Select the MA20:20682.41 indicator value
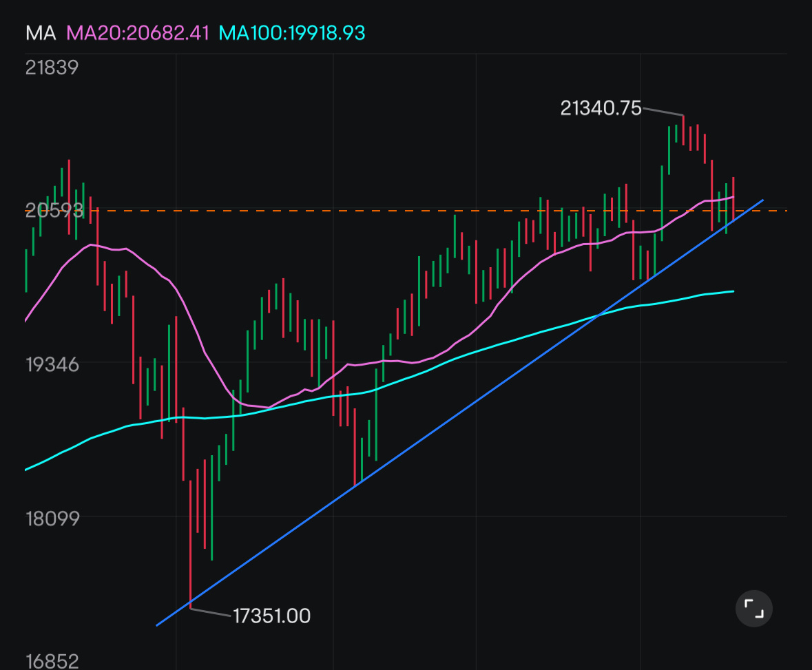Screen dimensions: 812x670 click(x=138, y=33)
